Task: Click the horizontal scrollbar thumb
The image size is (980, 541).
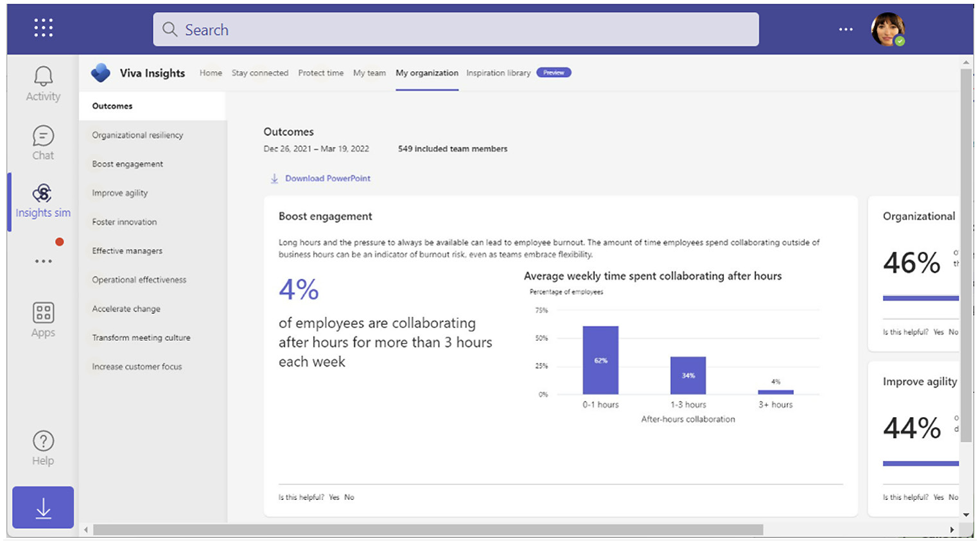Action: click(x=428, y=530)
